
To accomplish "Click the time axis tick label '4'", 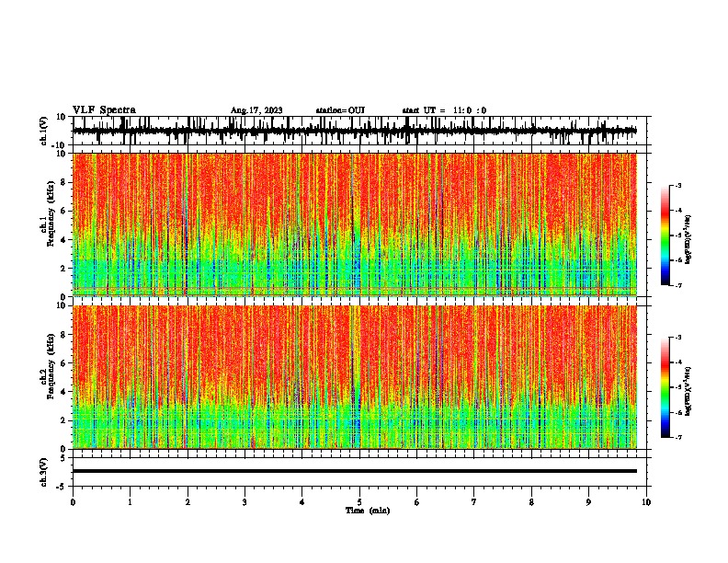I will (302, 502).
